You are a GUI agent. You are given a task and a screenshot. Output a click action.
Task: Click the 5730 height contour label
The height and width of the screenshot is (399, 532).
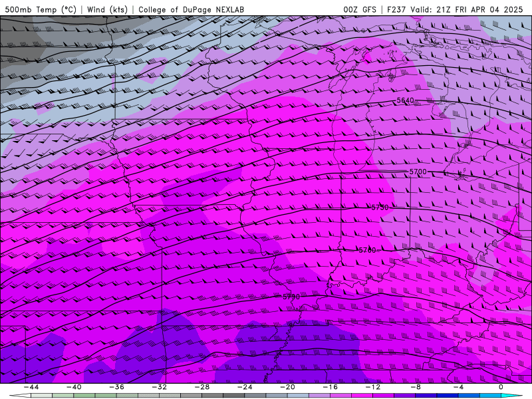click(x=380, y=207)
